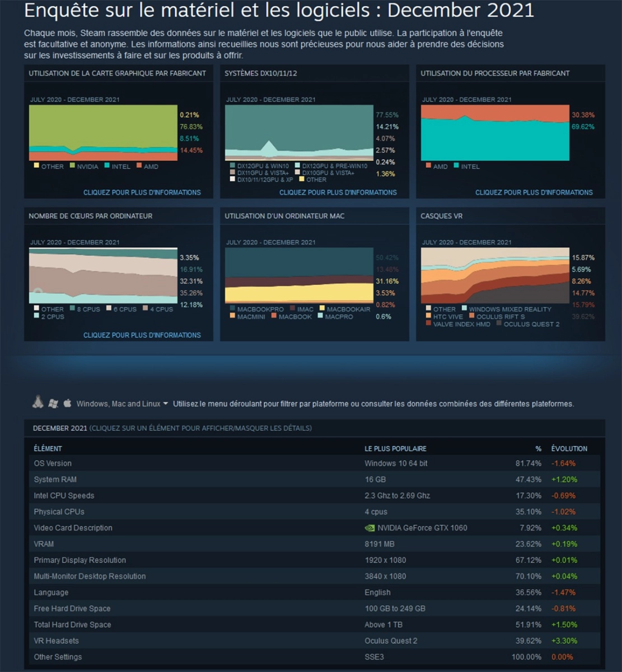The height and width of the screenshot is (672, 622).
Task: Click the NVIDIA logo beside GeForce GTX 1060
Action: pyautogui.click(x=370, y=528)
